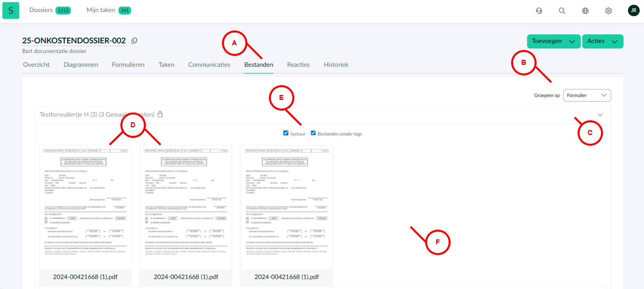Open the Acties dropdown menu
The height and width of the screenshot is (289, 644).
(x=602, y=41)
